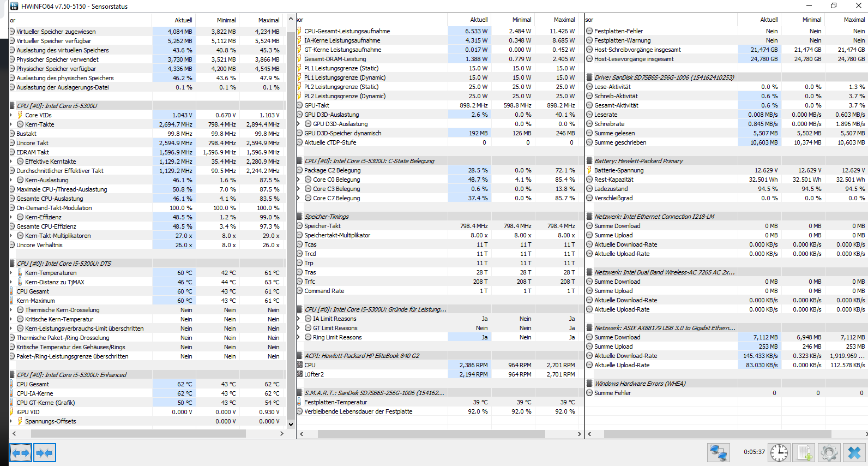Click the icon of the Battery Hewlett-Packard Primary header

coord(589,161)
